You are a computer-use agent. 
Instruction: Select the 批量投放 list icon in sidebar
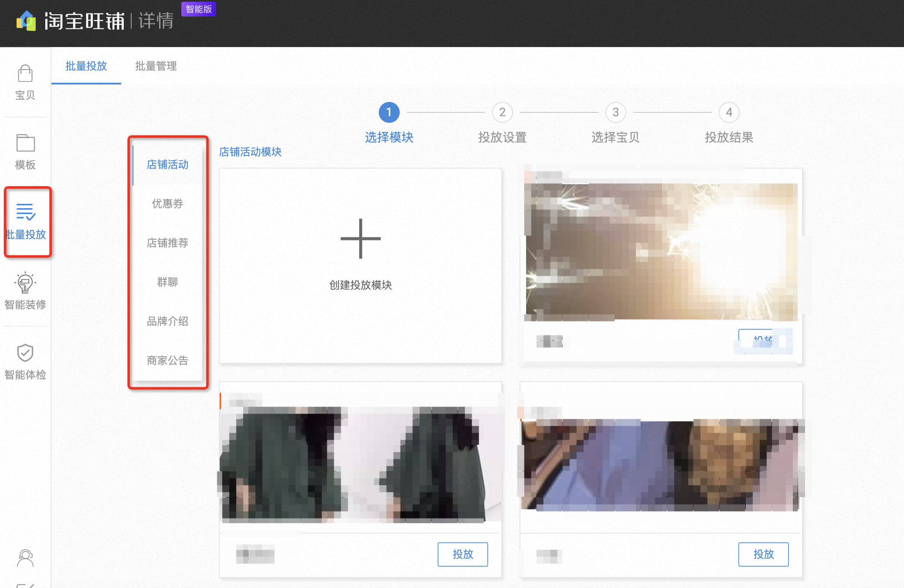pyautogui.click(x=25, y=212)
